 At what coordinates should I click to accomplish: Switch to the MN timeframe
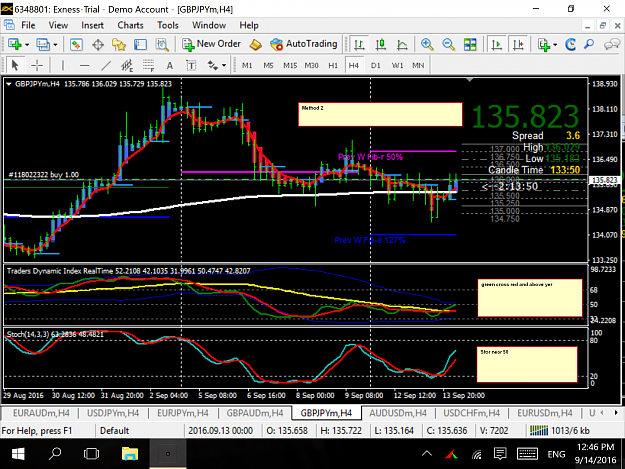pyautogui.click(x=418, y=65)
